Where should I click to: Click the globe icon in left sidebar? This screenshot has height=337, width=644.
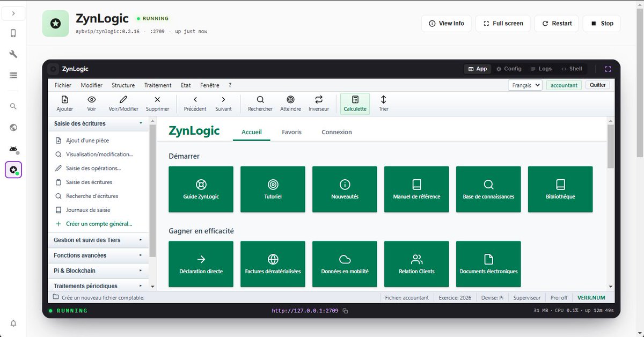coord(13,127)
